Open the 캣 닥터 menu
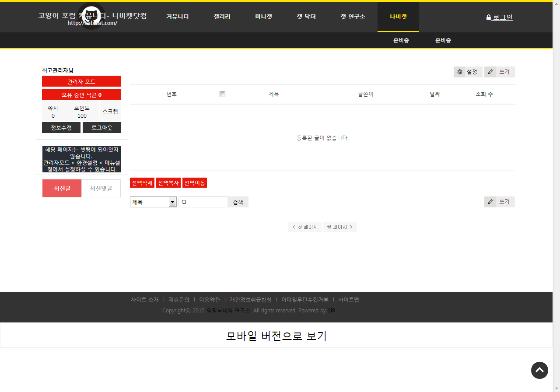The width and height of the screenshot is (560, 392). pyautogui.click(x=306, y=17)
